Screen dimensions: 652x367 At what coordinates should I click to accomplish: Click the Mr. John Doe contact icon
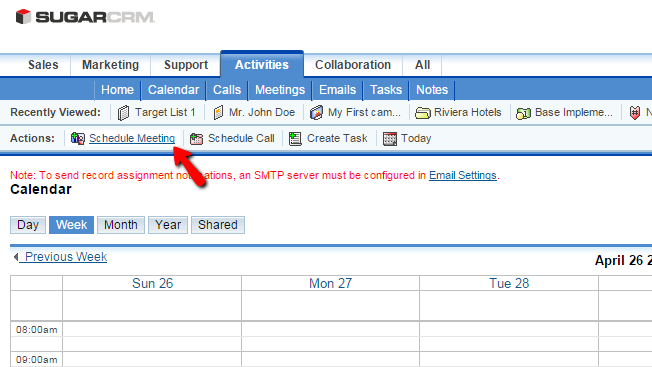218,113
